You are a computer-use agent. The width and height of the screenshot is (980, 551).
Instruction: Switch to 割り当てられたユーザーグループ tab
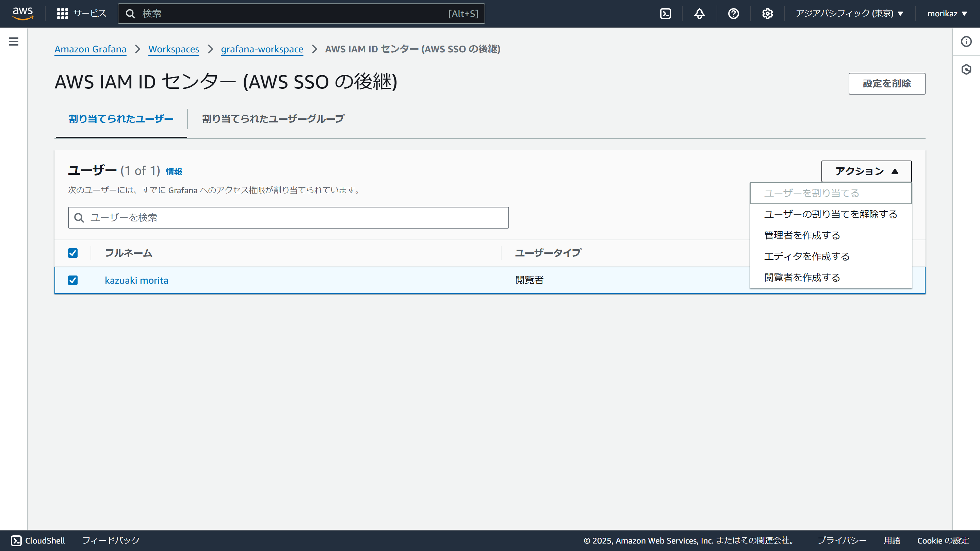pos(273,119)
